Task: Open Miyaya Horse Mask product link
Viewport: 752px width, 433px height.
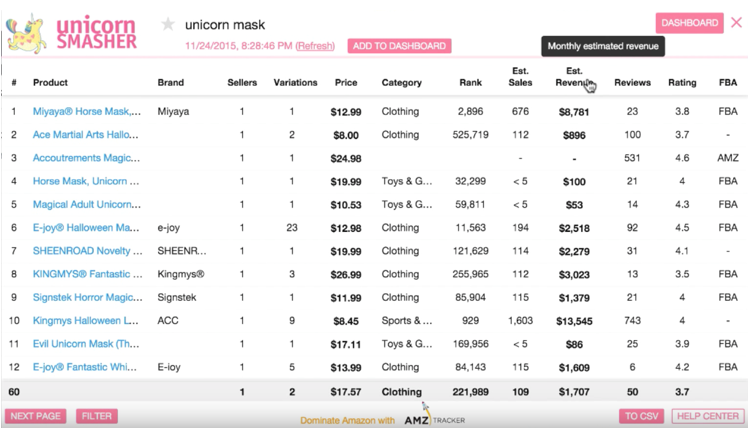Action: (85, 112)
